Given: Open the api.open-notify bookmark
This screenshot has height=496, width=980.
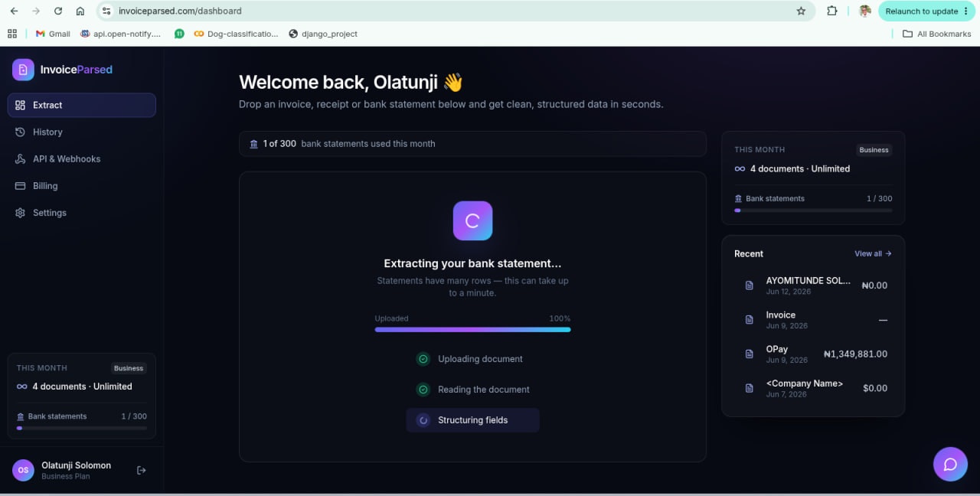Looking at the screenshot, I should (x=121, y=34).
